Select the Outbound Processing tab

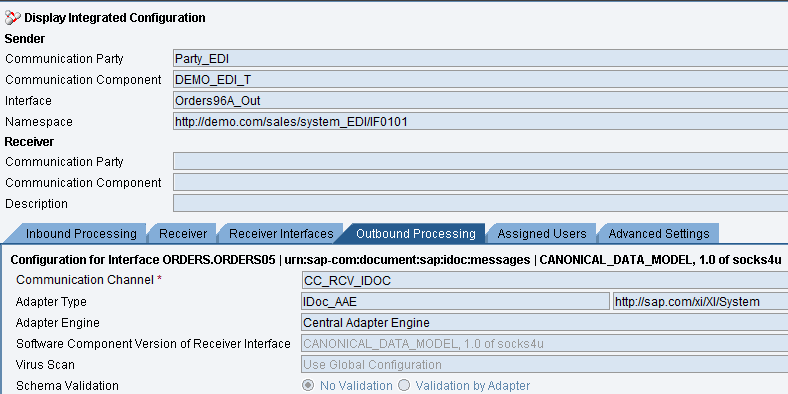click(x=416, y=234)
